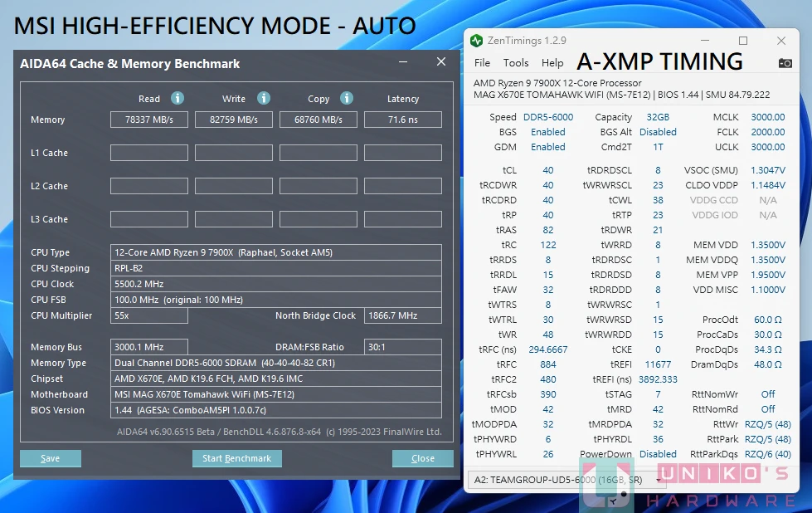
Task: Click the empty L1 Cache Read field
Action: [149, 153]
